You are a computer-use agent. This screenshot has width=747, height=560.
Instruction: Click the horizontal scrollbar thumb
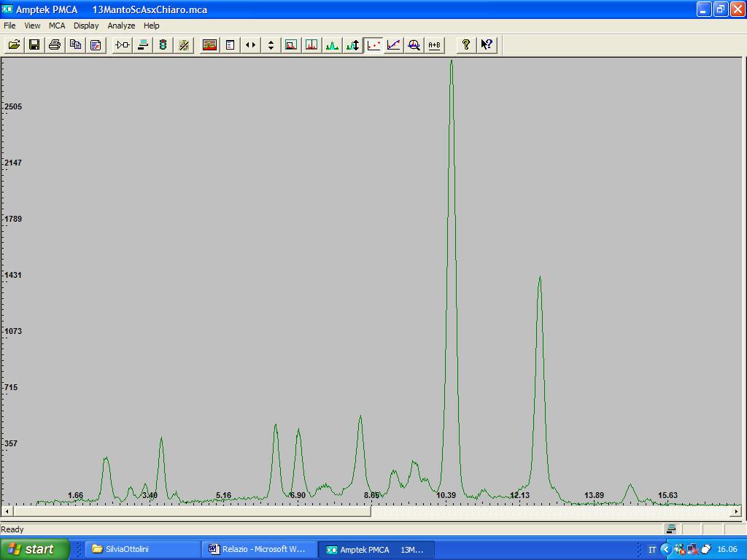192,511
